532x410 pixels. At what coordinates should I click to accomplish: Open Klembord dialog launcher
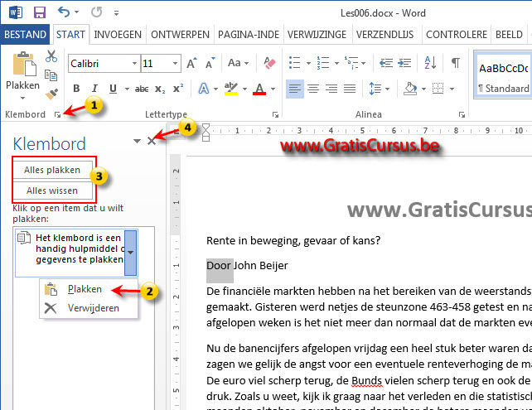(57, 115)
